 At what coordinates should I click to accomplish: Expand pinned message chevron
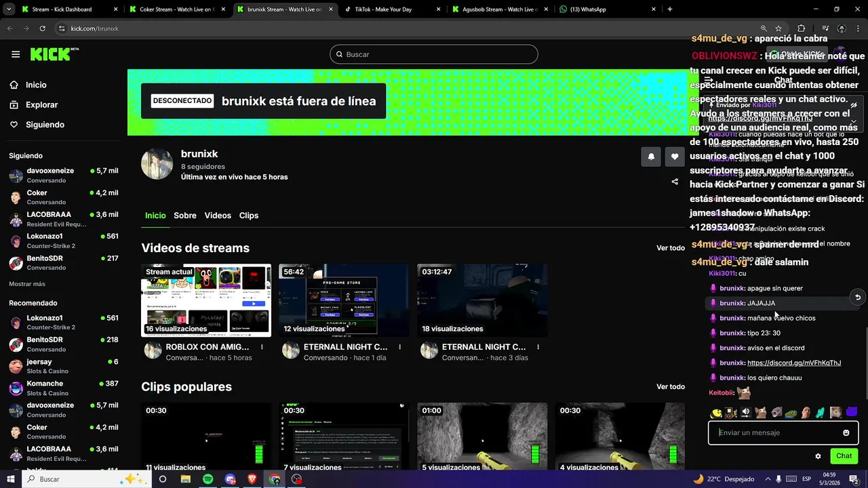click(x=854, y=122)
